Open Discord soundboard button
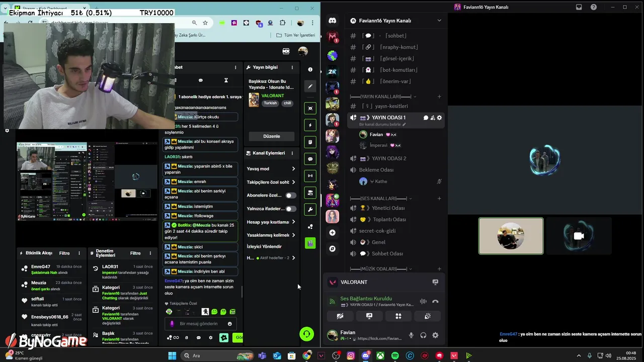The image size is (644, 362). 427,316
